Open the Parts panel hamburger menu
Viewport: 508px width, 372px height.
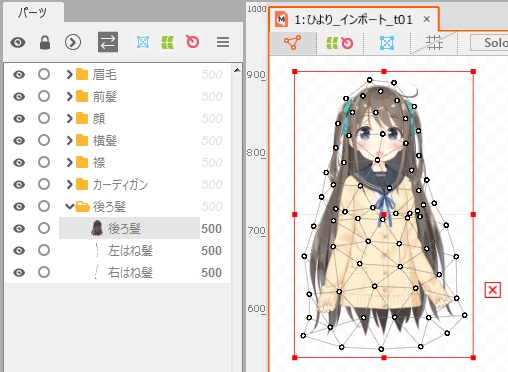223,42
